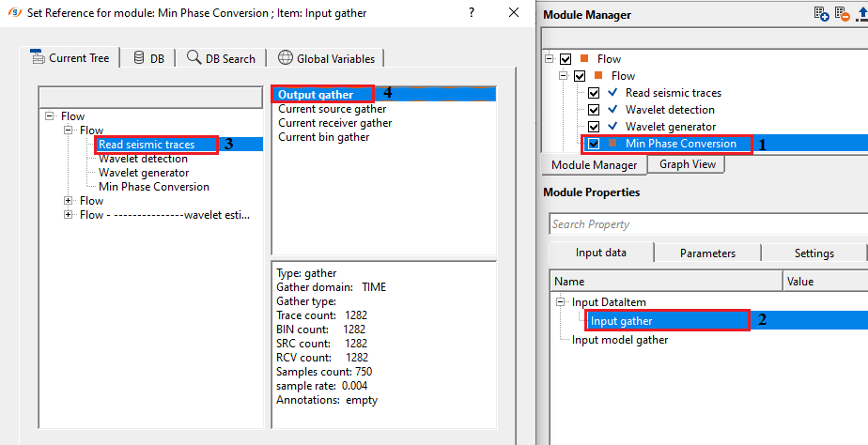
Task: Switch to the DB tab
Action: (148, 58)
